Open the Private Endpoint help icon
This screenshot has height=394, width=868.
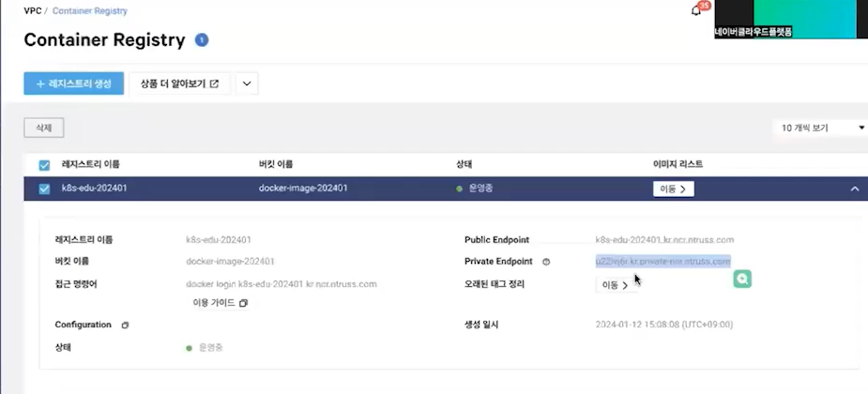pyautogui.click(x=546, y=262)
